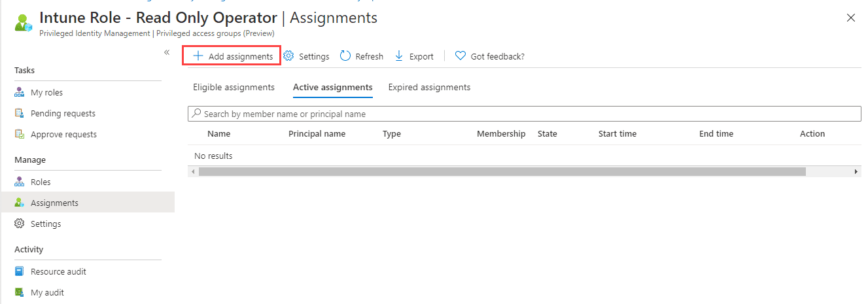Open Settings in the toolbar

coord(306,56)
